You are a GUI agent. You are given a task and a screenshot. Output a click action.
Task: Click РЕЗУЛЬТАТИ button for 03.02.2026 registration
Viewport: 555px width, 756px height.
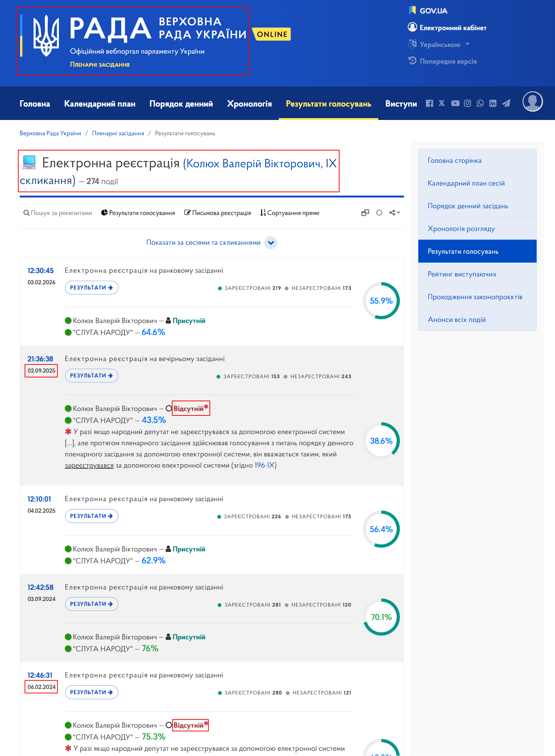[x=91, y=288]
